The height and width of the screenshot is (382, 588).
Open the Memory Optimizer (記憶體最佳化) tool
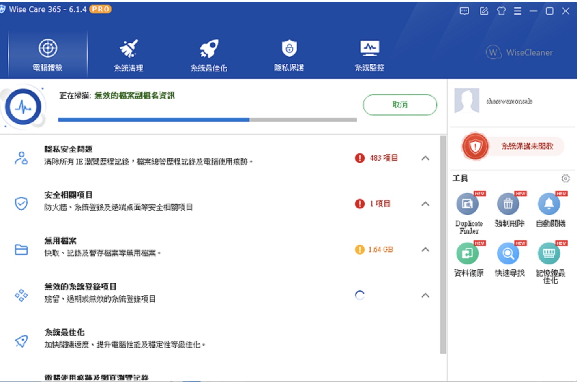point(550,262)
